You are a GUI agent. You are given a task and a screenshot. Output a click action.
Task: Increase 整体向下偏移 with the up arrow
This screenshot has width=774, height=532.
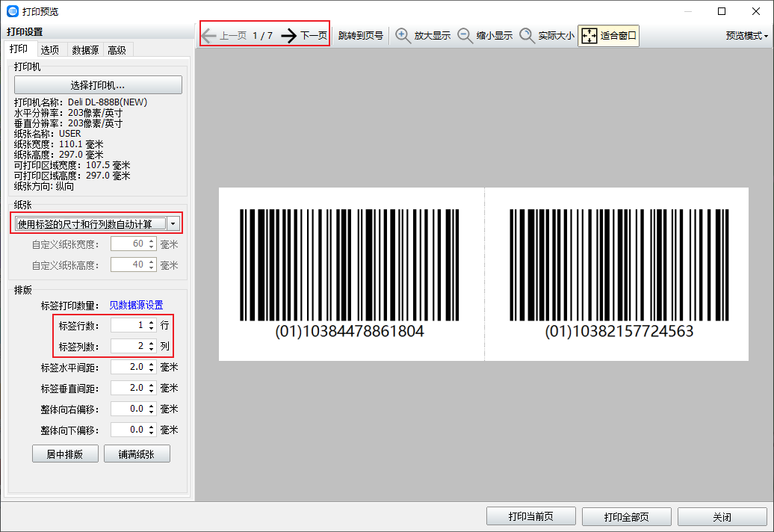(152, 427)
